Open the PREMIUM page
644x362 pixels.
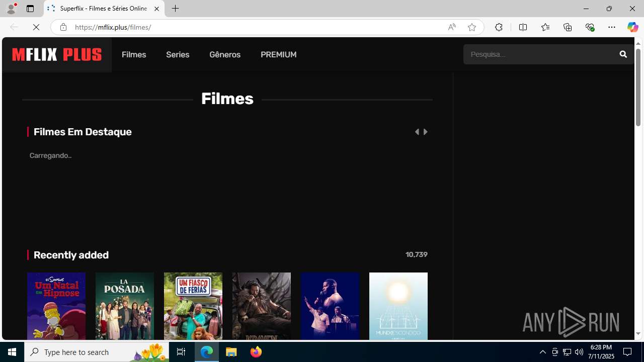tap(278, 54)
